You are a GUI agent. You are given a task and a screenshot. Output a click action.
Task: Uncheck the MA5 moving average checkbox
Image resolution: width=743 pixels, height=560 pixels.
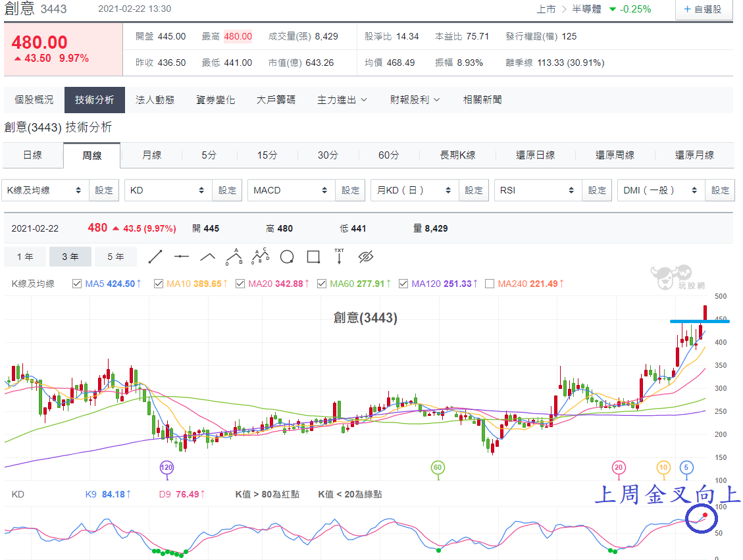tap(77, 284)
